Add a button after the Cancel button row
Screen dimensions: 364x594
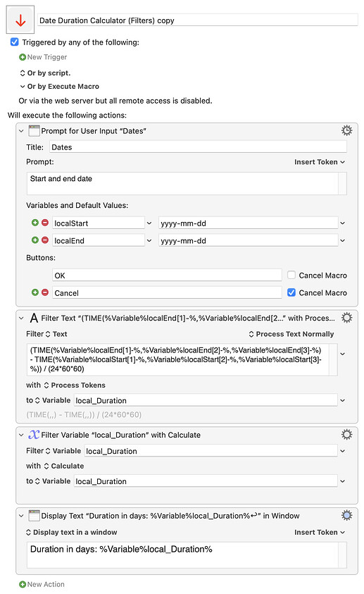tap(35, 292)
